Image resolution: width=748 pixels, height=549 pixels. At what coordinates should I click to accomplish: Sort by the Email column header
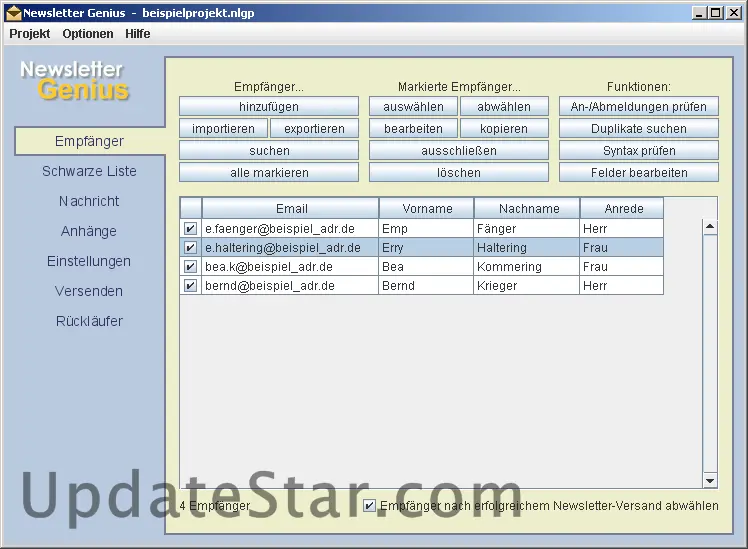click(x=291, y=208)
